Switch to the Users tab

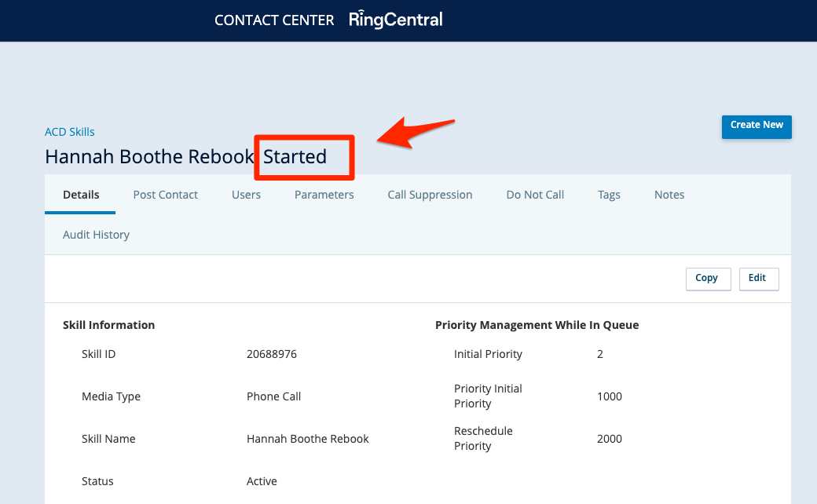click(x=246, y=195)
